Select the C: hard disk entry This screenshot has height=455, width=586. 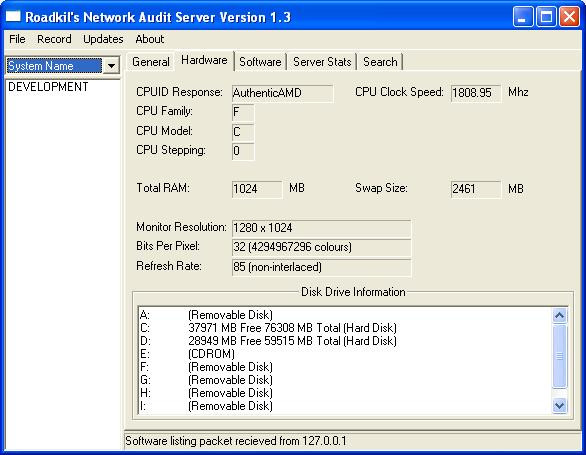pos(268,328)
